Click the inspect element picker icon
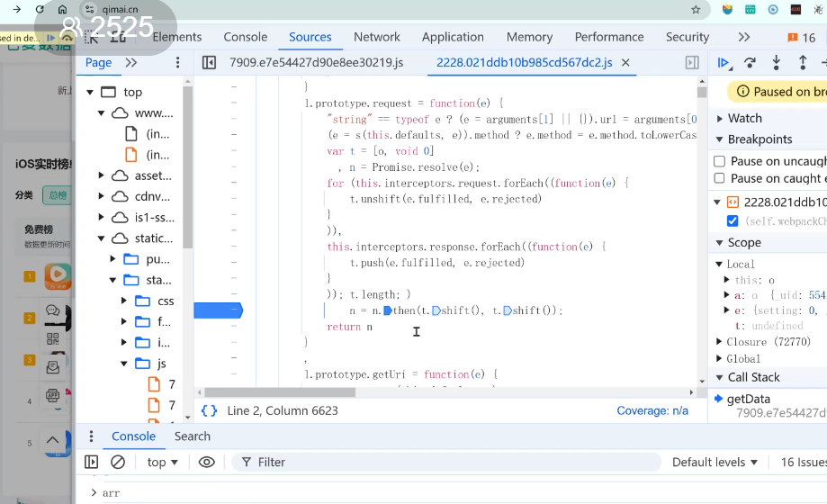This screenshot has height=504, width=827. (x=91, y=37)
